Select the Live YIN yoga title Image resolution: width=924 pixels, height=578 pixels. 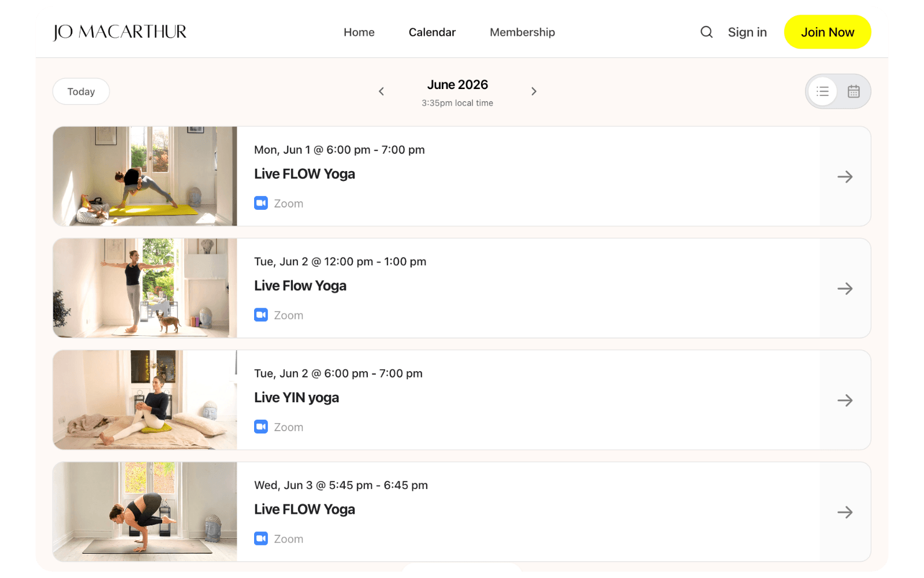click(296, 398)
